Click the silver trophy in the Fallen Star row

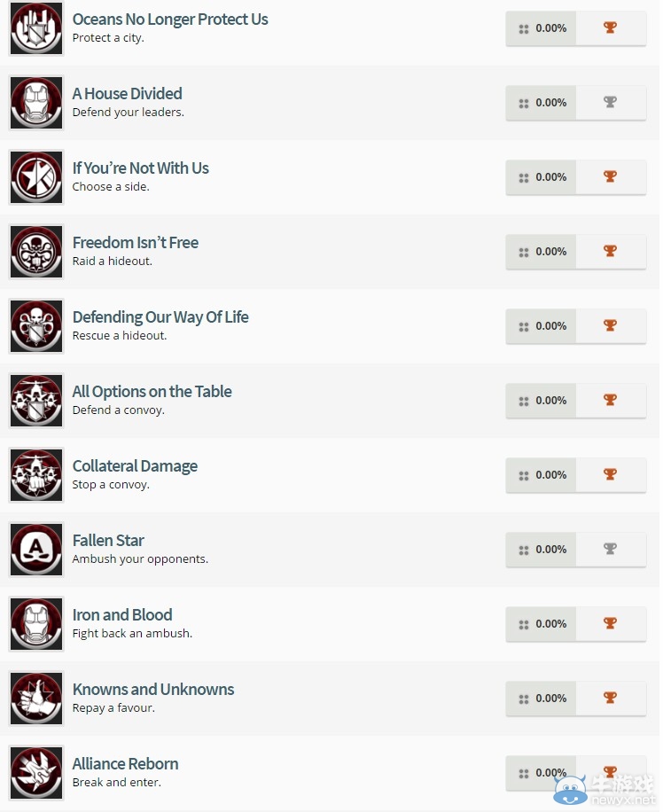point(610,549)
